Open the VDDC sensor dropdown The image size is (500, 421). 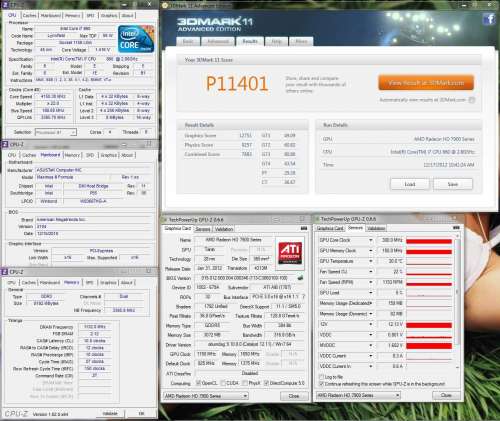point(370,335)
